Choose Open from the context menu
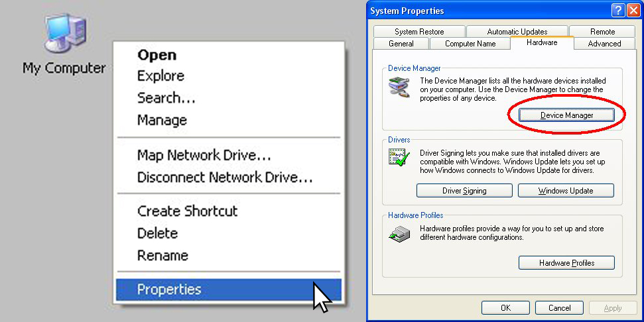Screen dimensions: 644x322 pos(229,55)
